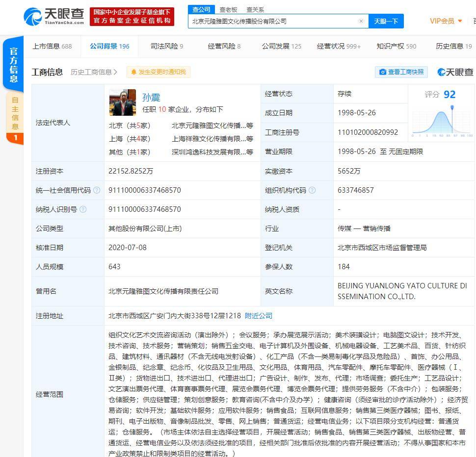Viewport: 476px width, 457px height.
Task: Switch to the 查关系 search tab
Action: pos(255,10)
